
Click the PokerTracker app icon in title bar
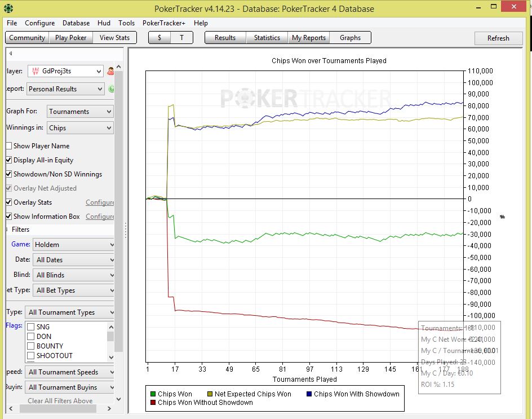coord(8,8)
